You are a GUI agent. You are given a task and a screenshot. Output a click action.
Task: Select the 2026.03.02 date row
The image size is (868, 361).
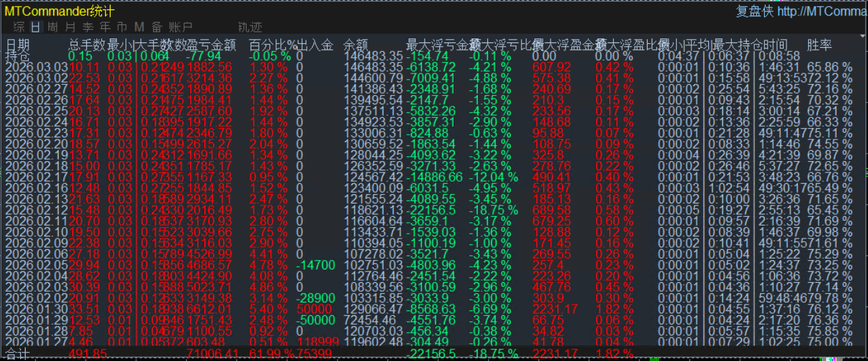pyautogui.click(x=36, y=78)
